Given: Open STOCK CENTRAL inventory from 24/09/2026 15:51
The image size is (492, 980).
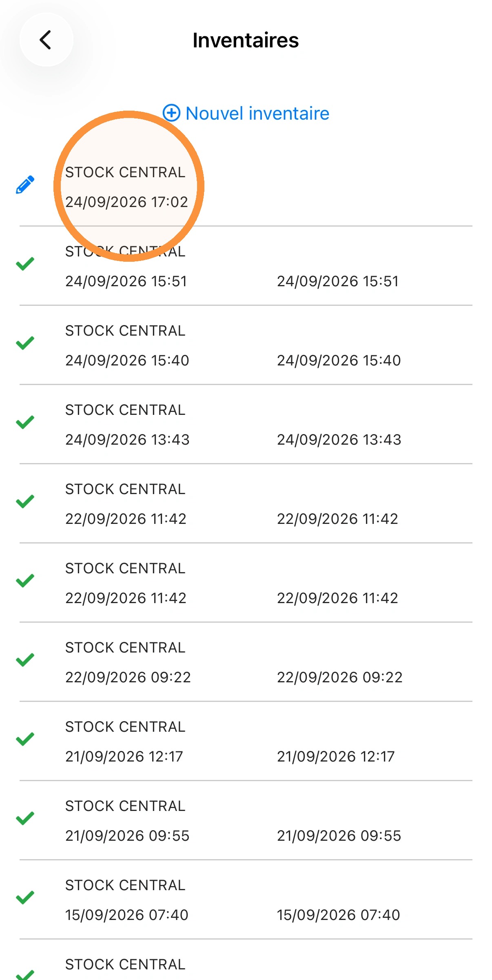Looking at the screenshot, I should click(x=246, y=266).
